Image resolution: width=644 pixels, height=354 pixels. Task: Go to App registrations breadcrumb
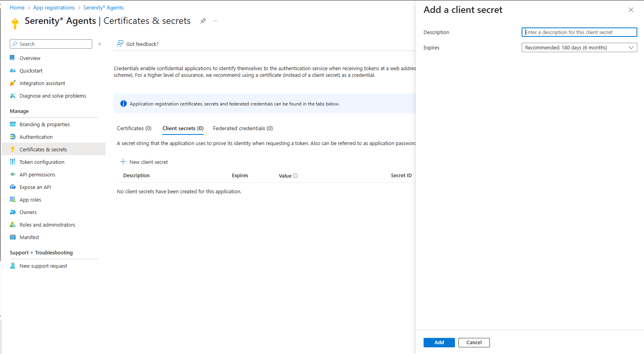[x=54, y=7]
